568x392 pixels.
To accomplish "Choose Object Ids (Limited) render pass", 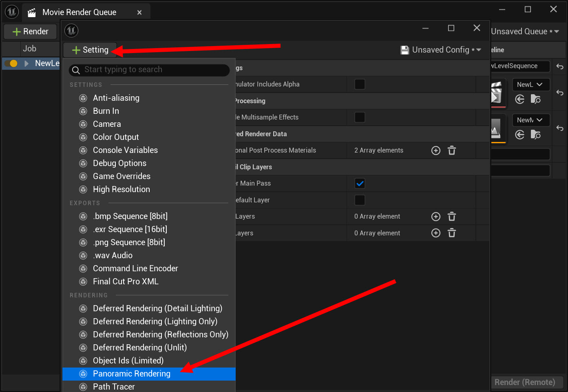I will coord(149,361).
